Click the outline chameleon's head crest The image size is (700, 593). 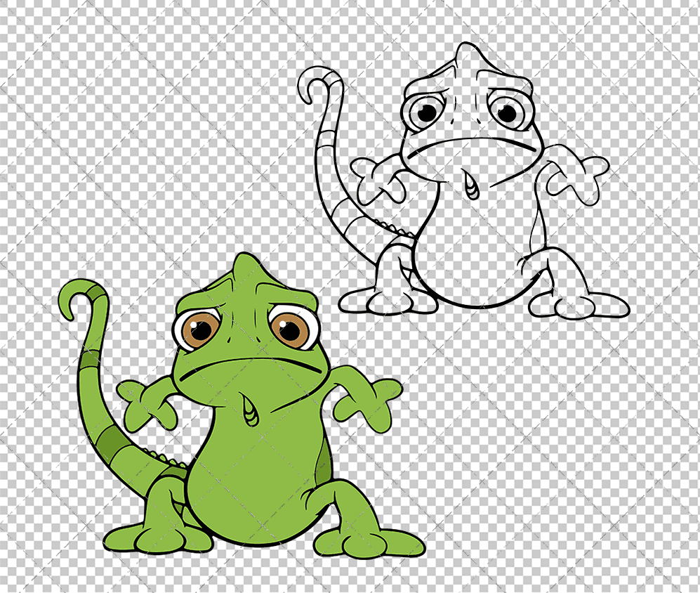pyautogui.click(x=465, y=53)
